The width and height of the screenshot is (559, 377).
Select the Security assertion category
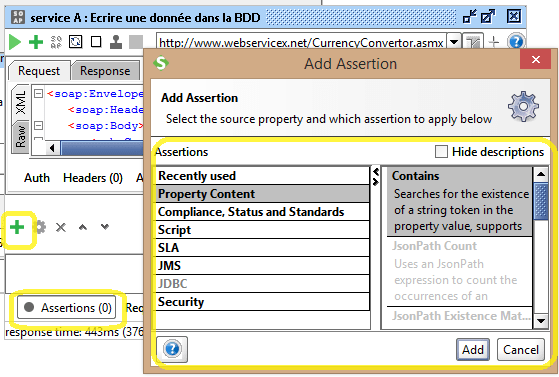262,302
